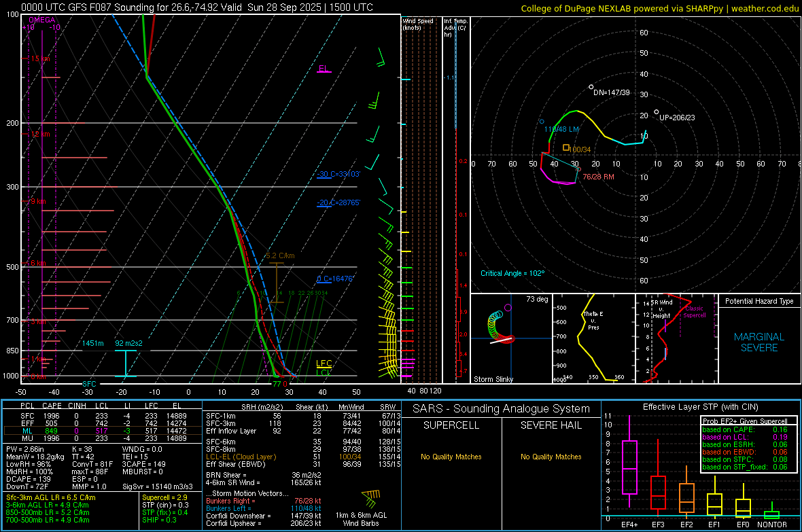Click the 73 deg slinky tilt value

pos(537,299)
